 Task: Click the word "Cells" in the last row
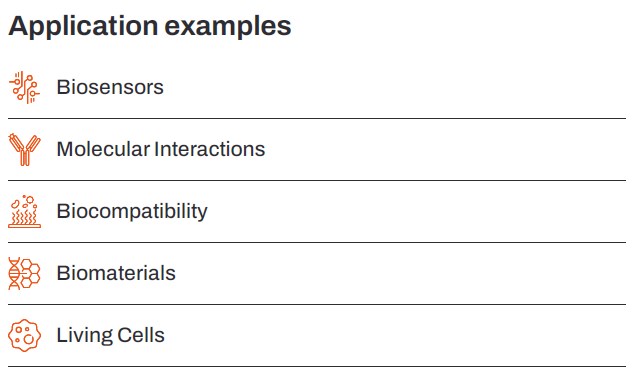pyautogui.click(x=141, y=335)
